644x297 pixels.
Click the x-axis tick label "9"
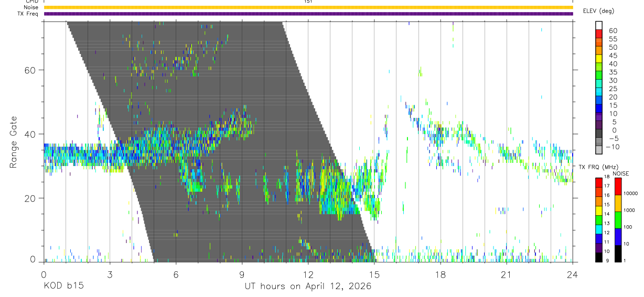[x=242, y=274]
